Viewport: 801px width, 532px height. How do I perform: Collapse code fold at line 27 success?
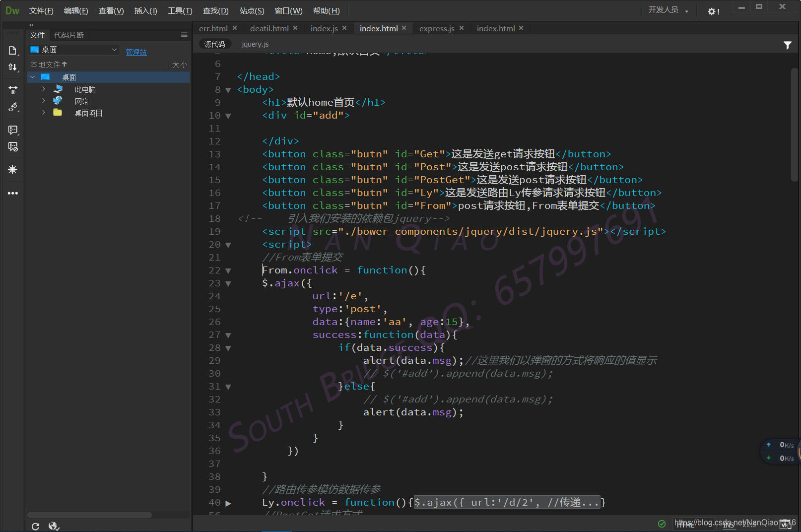pyautogui.click(x=228, y=335)
